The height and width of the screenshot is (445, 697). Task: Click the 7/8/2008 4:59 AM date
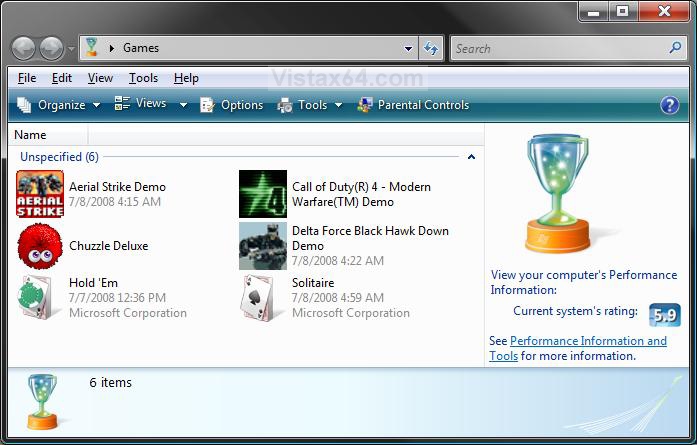coord(338,298)
